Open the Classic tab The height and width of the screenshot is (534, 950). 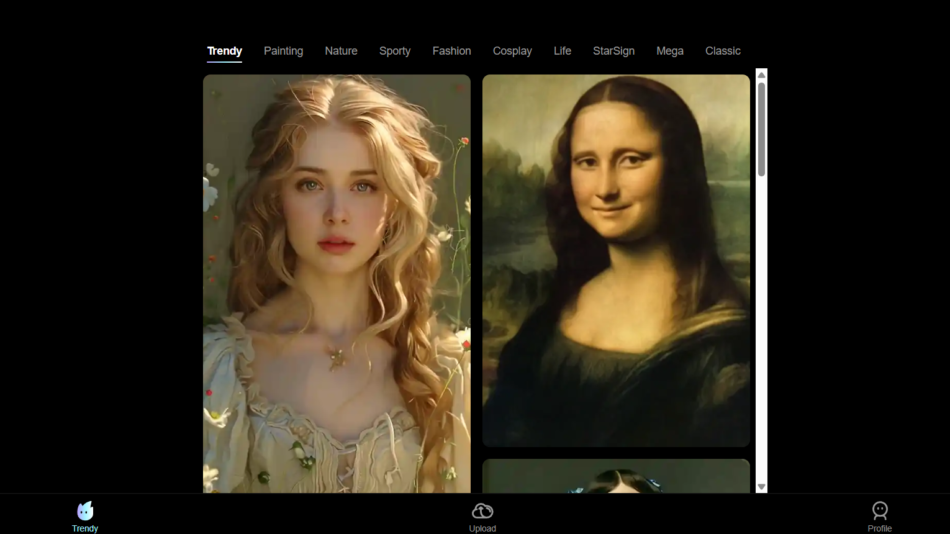(x=722, y=51)
